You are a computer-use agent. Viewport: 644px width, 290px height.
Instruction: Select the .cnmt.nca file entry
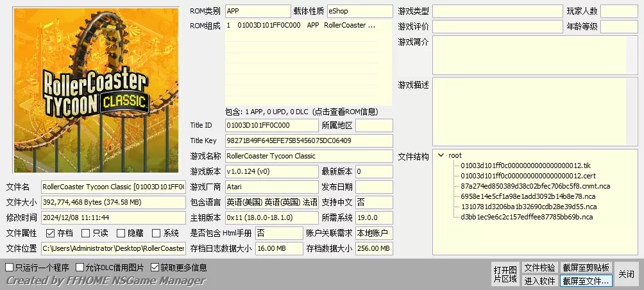click(535, 186)
